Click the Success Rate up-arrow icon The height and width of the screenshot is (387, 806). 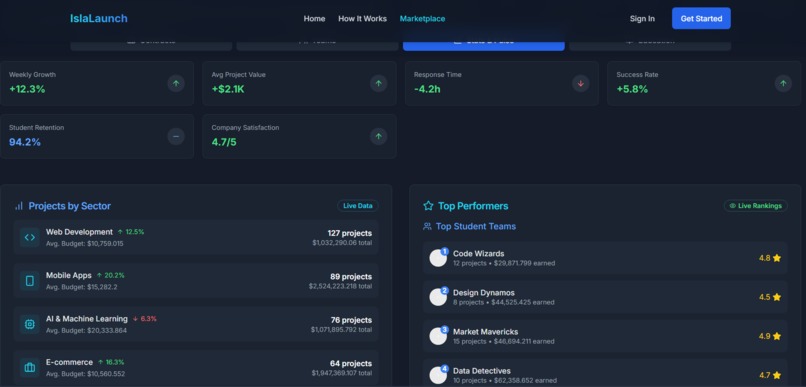[x=783, y=83]
